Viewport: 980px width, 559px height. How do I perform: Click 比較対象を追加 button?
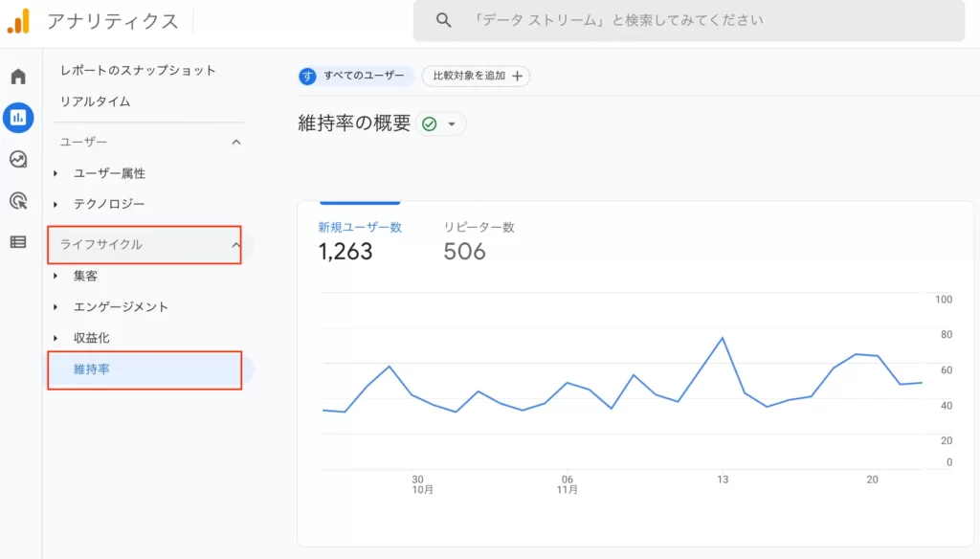click(476, 76)
